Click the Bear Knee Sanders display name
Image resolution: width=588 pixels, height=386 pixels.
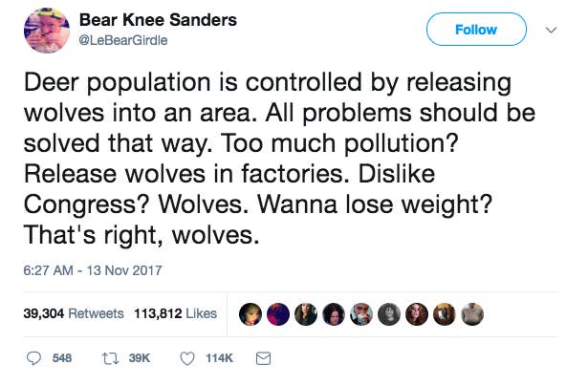(x=158, y=20)
